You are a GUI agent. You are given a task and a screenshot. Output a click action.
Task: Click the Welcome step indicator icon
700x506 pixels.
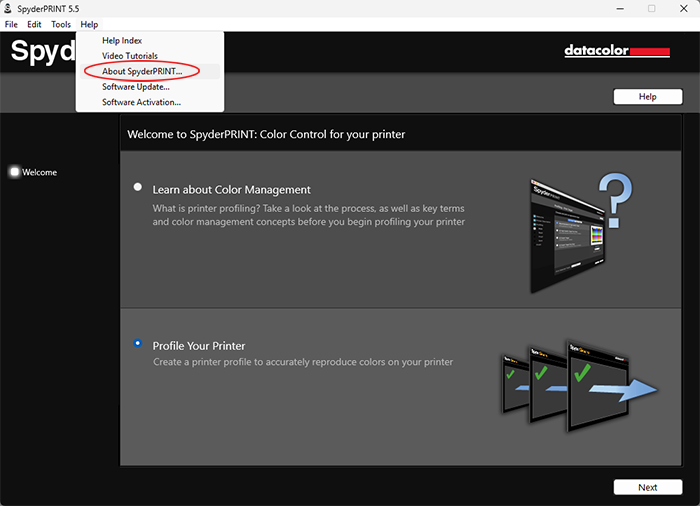(x=14, y=172)
